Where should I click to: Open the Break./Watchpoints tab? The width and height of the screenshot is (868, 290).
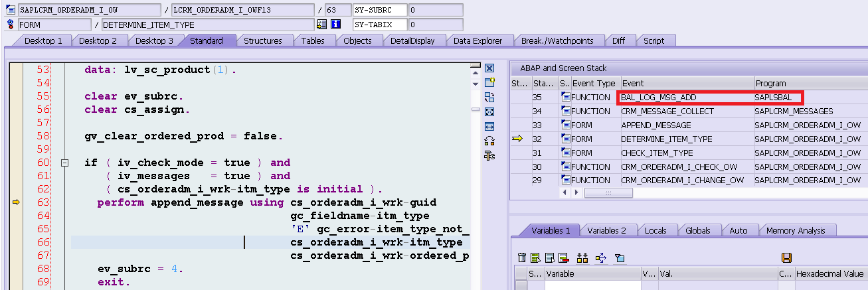[557, 40]
